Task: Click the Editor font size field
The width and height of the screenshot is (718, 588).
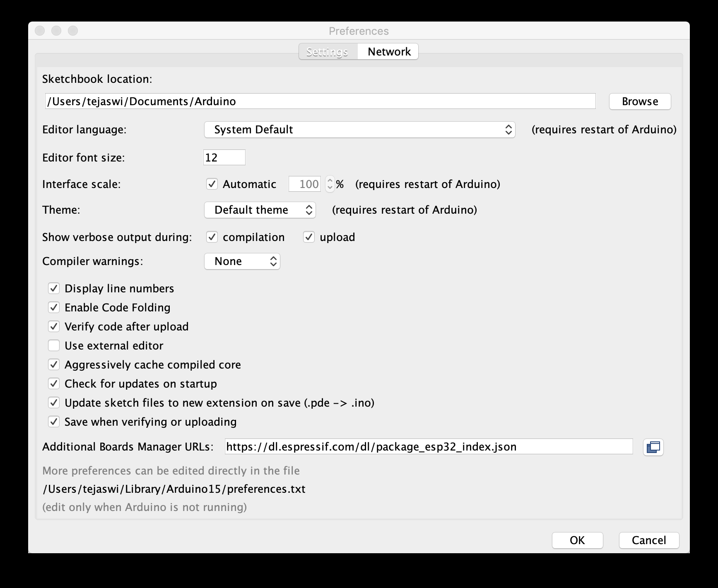Action: (224, 157)
